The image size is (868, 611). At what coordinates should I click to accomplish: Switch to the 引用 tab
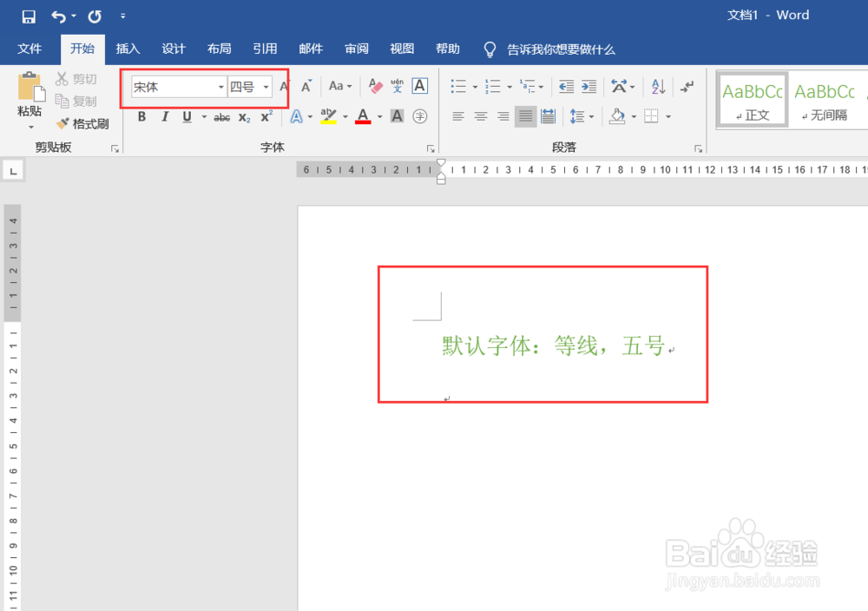265,49
